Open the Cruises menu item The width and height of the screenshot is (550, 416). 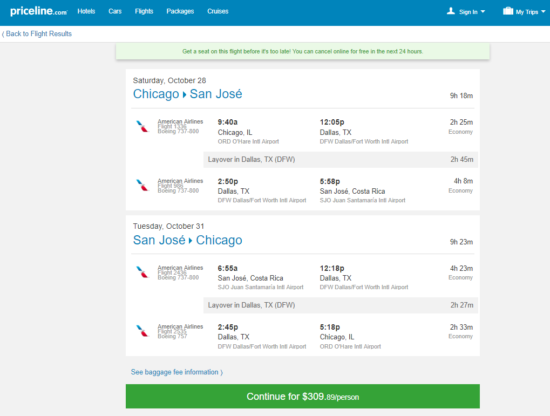[x=217, y=11]
